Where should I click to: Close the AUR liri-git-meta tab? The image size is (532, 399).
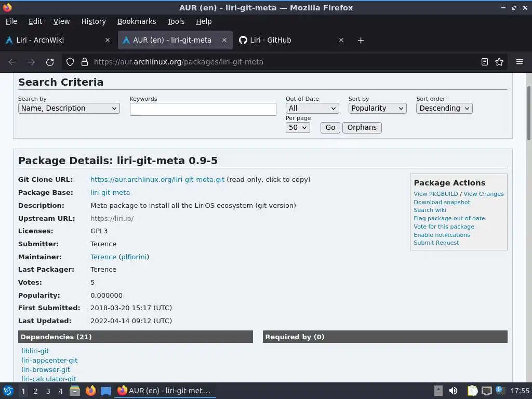[224, 40]
